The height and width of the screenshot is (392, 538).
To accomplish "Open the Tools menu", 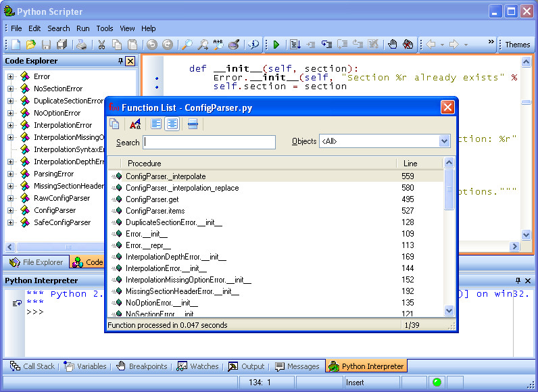I will [104, 28].
